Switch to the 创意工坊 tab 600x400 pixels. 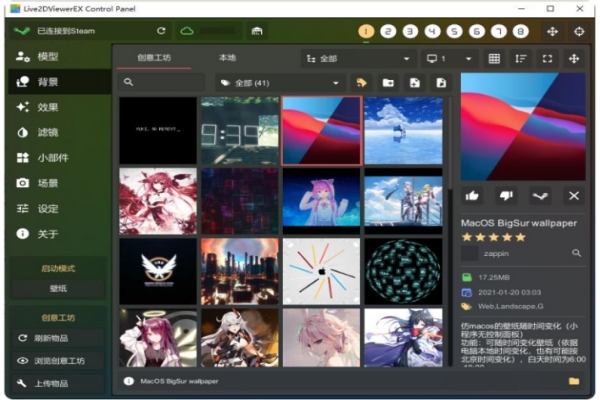pyautogui.click(x=154, y=58)
